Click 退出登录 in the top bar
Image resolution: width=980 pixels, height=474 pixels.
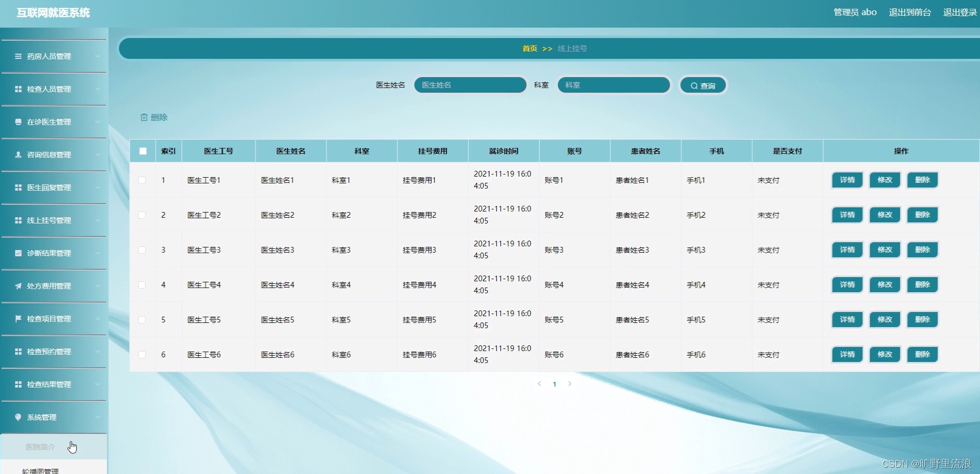point(961,12)
